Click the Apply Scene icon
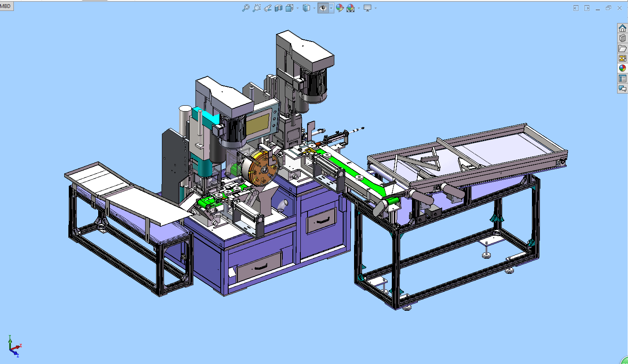This screenshot has height=364, width=628. [350, 8]
